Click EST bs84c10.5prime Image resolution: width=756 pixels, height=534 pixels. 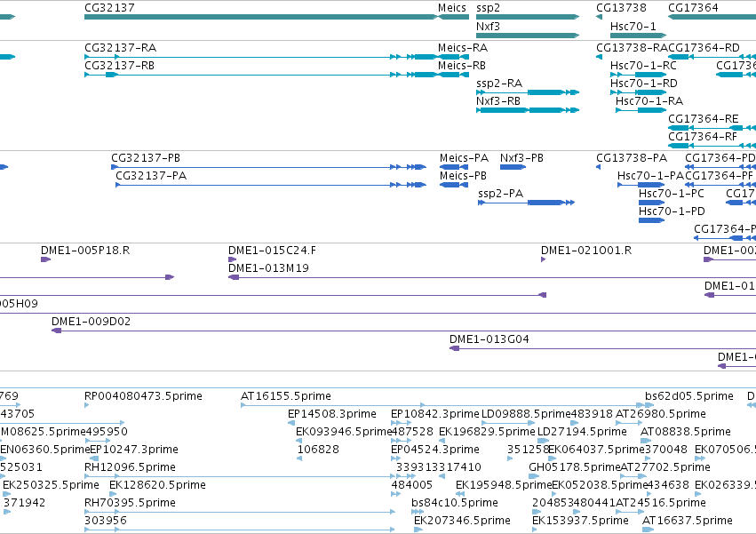417,512
